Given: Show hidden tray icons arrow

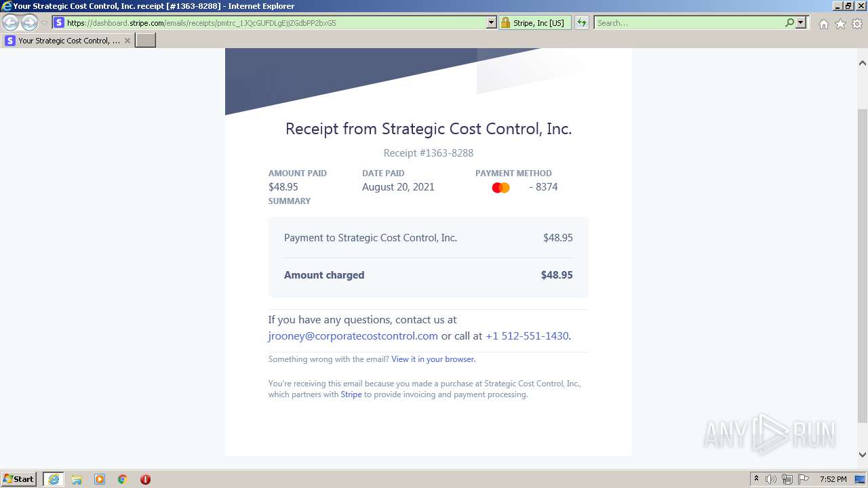Looking at the screenshot, I should coord(756,479).
